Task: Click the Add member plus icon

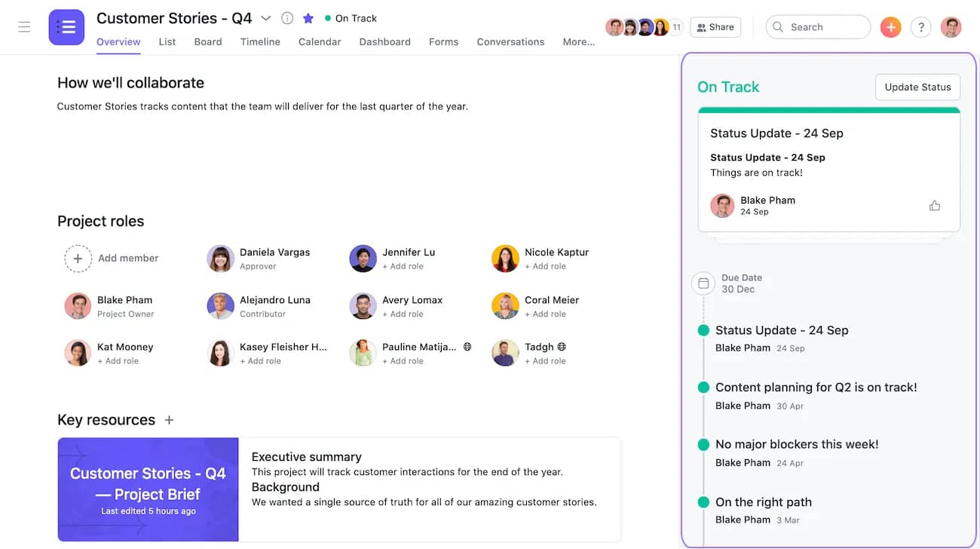Action: (78, 258)
